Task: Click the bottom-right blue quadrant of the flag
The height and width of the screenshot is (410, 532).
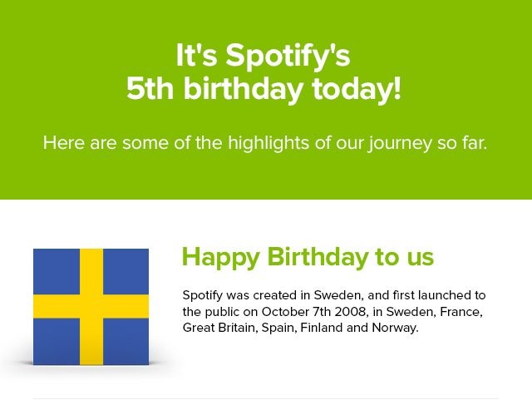Action: [126, 342]
